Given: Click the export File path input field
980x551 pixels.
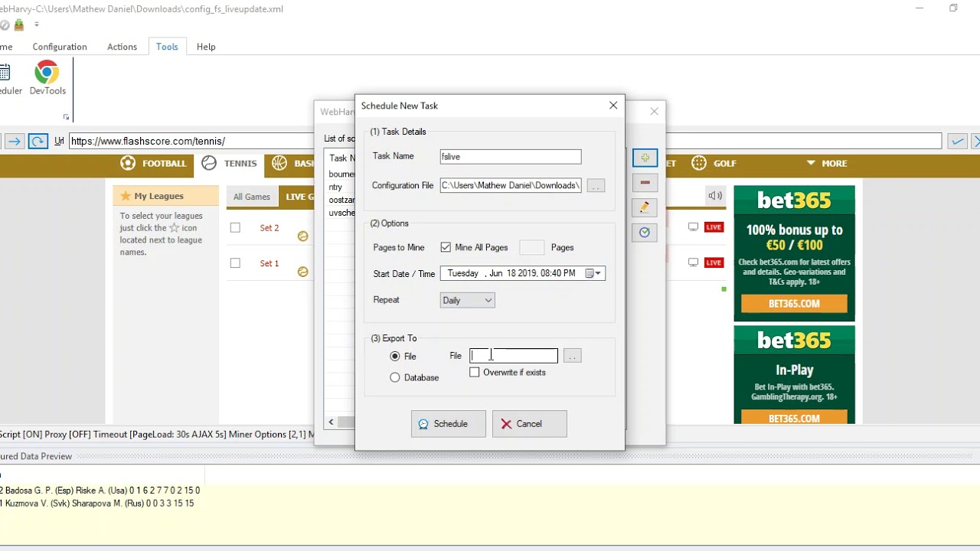Looking at the screenshot, I should pos(514,356).
